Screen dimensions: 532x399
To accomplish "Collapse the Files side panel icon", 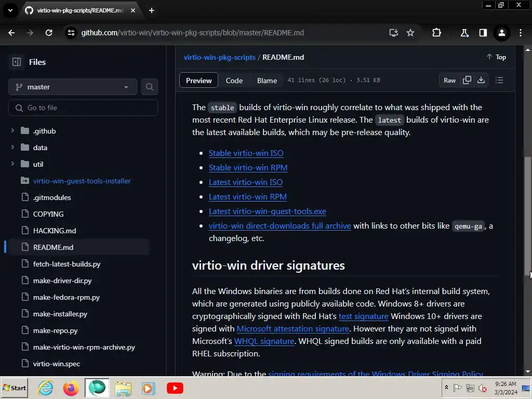I will point(16,62).
